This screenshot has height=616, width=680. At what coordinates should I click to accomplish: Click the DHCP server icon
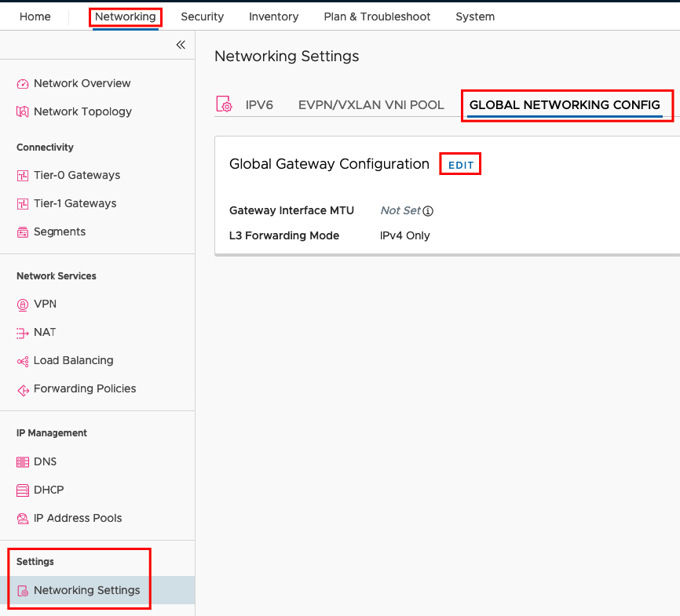coord(23,490)
